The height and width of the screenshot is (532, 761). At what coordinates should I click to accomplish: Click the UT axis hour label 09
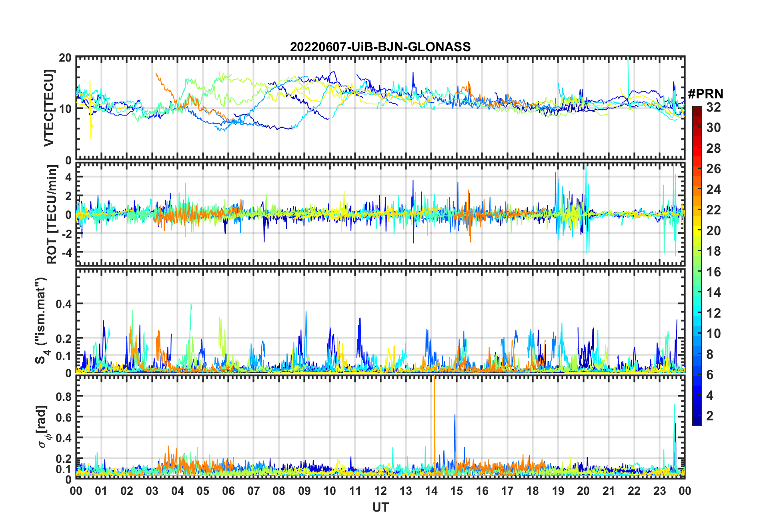click(304, 491)
